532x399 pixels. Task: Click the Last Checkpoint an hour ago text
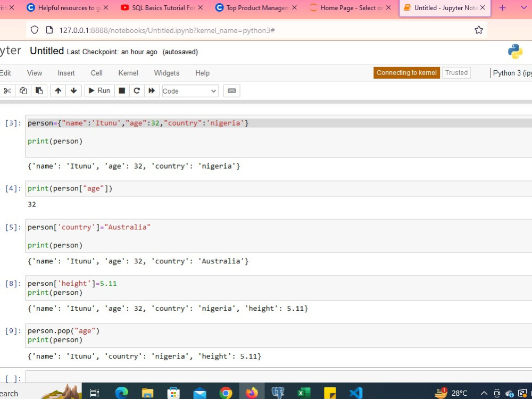(x=112, y=52)
